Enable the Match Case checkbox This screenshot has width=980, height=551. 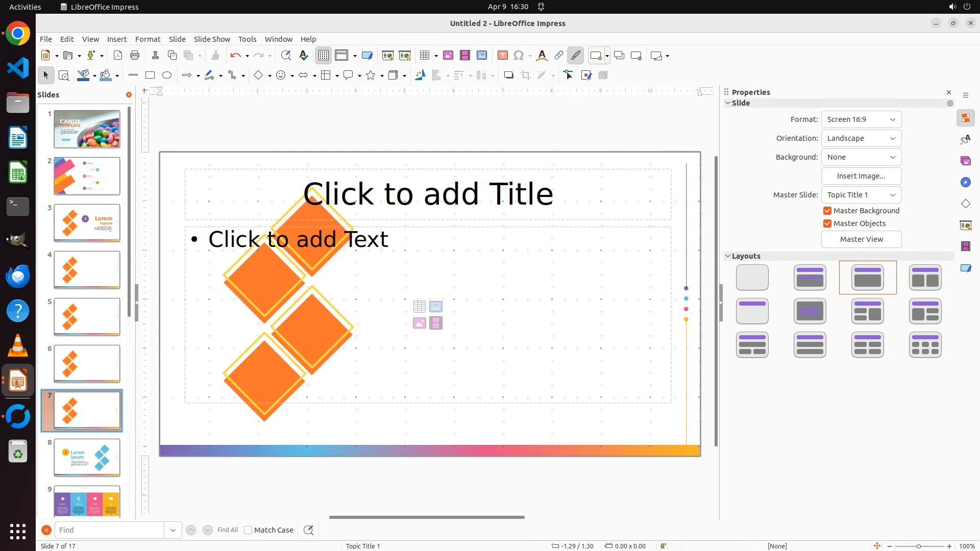click(248, 530)
